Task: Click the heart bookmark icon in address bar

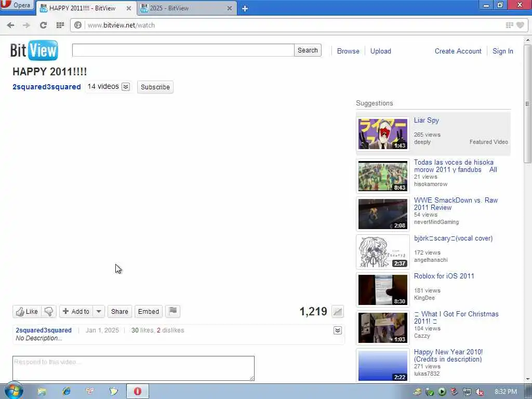Action: click(x=520, y=25)
